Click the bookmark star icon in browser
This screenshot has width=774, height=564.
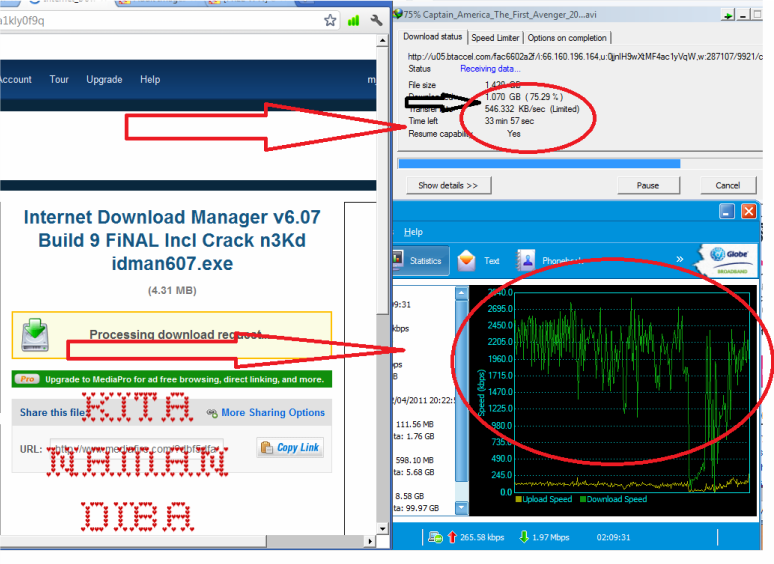[x=330, y=20]
